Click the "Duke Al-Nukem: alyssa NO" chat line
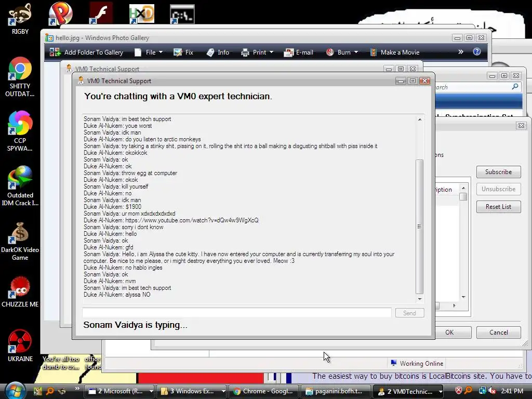This screenshot has width=532, height=399. tap(117, 295)
